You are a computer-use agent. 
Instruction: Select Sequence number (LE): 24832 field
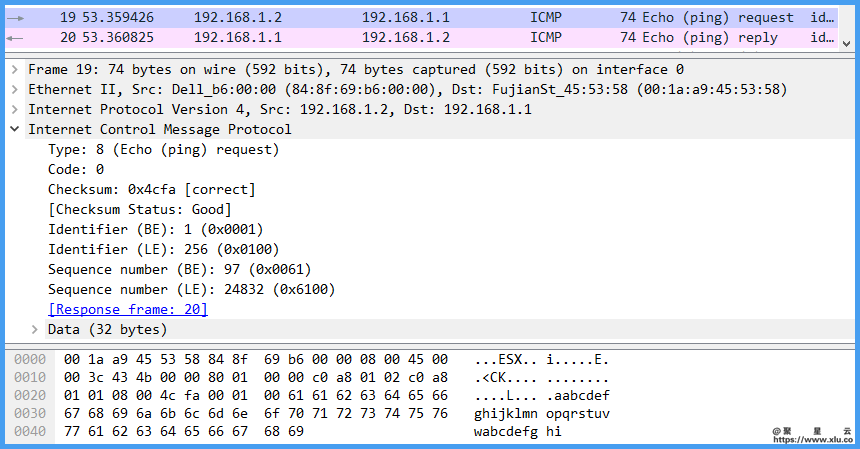coord(191,290)
